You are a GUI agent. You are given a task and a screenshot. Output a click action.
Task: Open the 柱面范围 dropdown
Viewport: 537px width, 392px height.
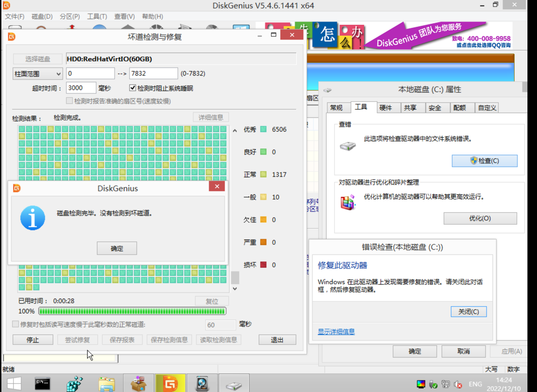[37, 74]
